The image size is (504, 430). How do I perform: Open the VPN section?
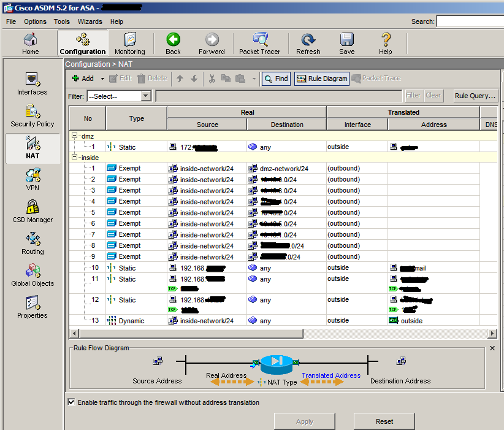click(x=32, y=180)
